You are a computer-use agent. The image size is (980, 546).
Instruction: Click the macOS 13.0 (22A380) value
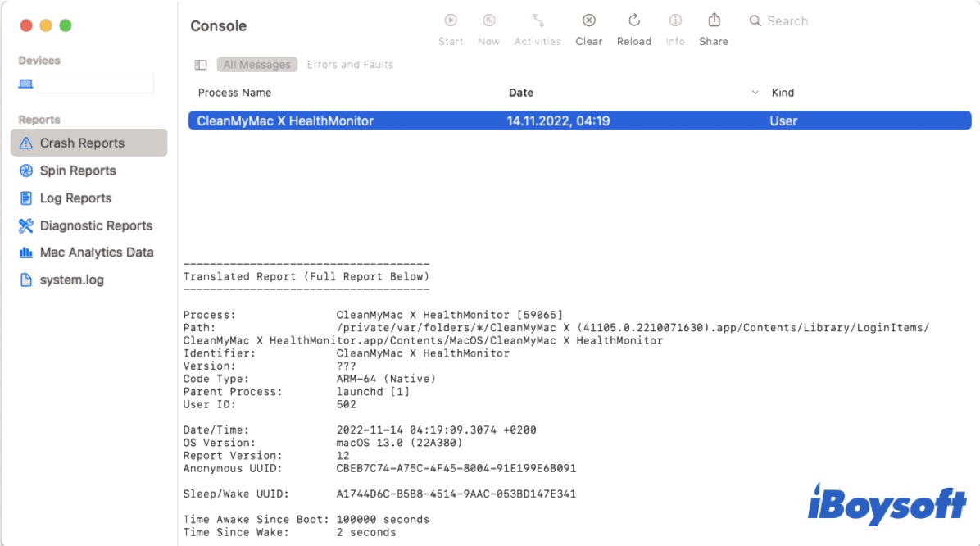click(399, 443)
